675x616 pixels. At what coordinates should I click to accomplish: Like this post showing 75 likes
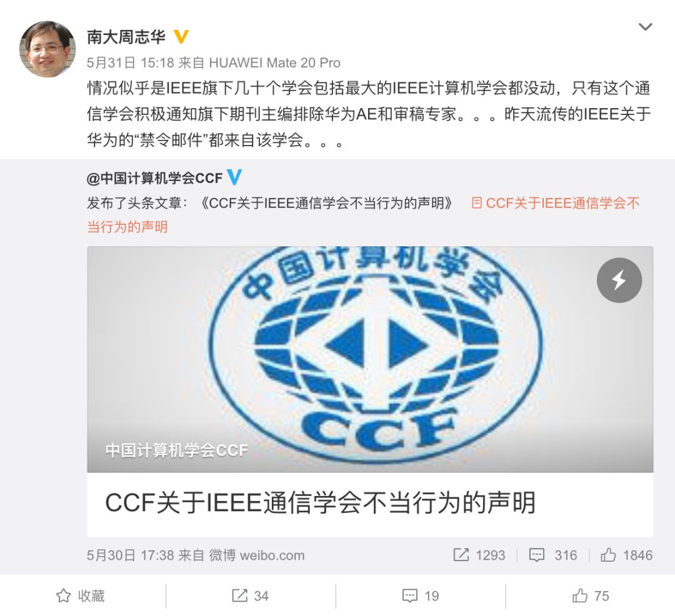point(591,596)
